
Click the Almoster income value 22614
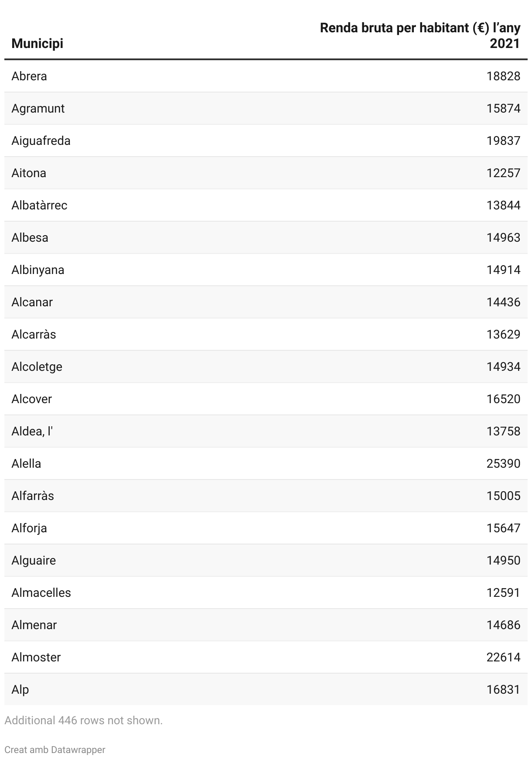pyautogui.click(x=503, y=657)
